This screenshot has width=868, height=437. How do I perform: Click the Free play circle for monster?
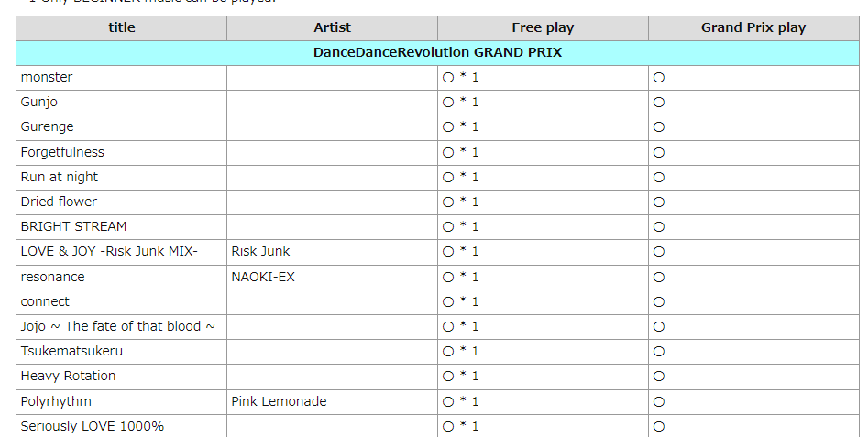448,78
